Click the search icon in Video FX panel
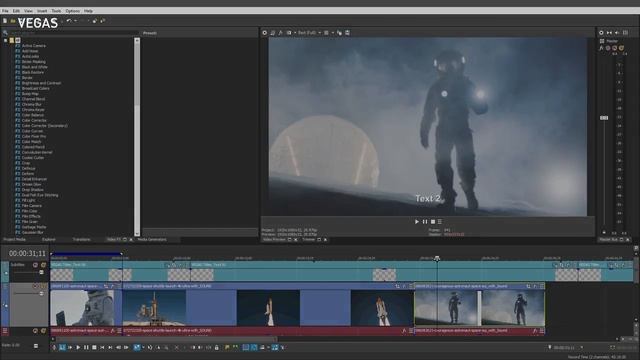 pos(5,33)
